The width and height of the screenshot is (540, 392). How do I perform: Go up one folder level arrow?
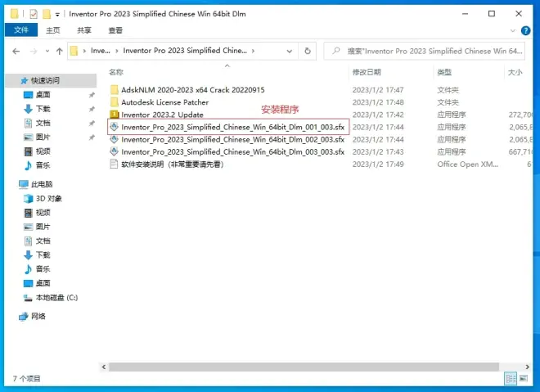click(x=59, y=52)
